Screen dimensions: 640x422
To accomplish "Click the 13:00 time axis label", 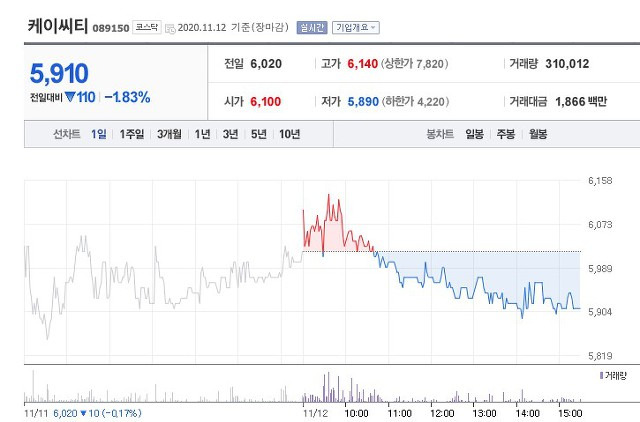I will click(484, 413).
